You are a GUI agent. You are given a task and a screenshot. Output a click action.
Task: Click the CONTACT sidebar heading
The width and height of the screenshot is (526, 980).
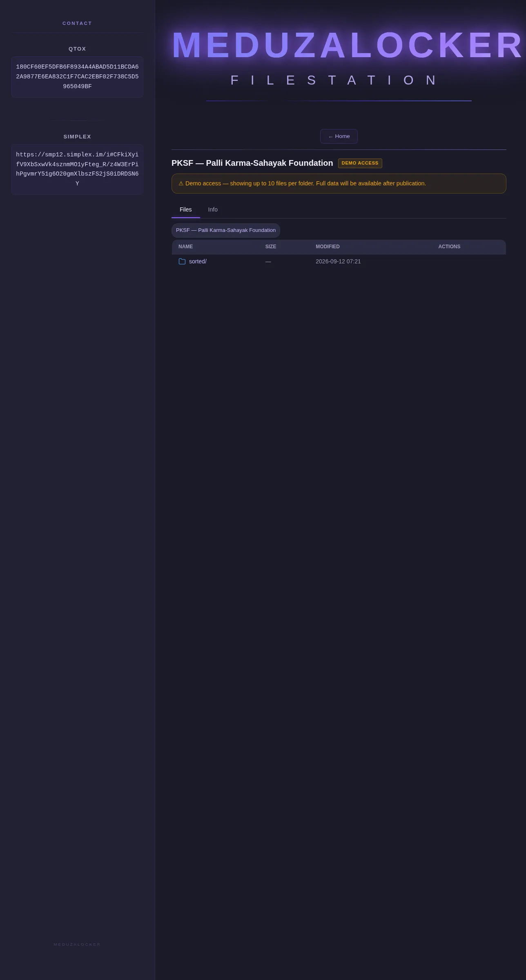(x=77, y=23)
